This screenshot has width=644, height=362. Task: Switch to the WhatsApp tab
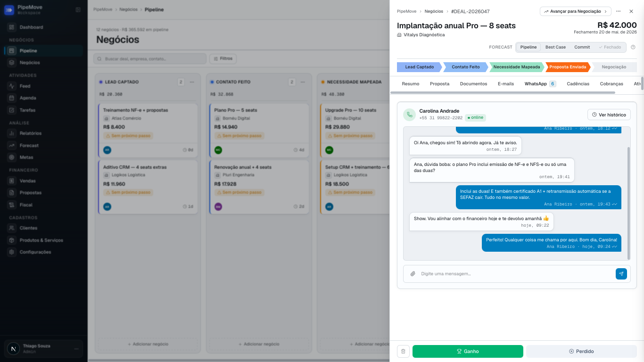540,84
